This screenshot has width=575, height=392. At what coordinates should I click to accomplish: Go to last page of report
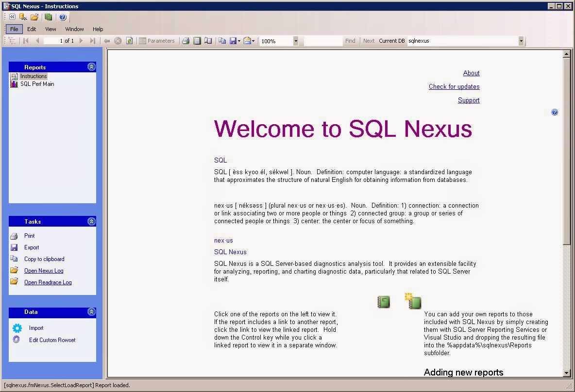[92, 41]
